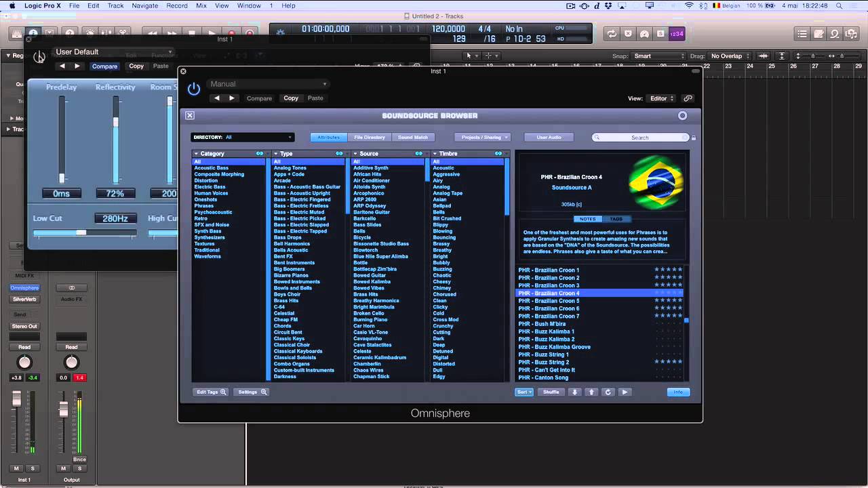Open the Category column dropdown arrow

[x=196, y=154]
